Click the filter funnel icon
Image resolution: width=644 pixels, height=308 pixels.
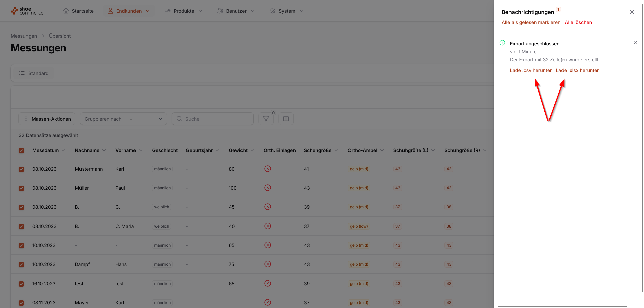tap(266, 119)
